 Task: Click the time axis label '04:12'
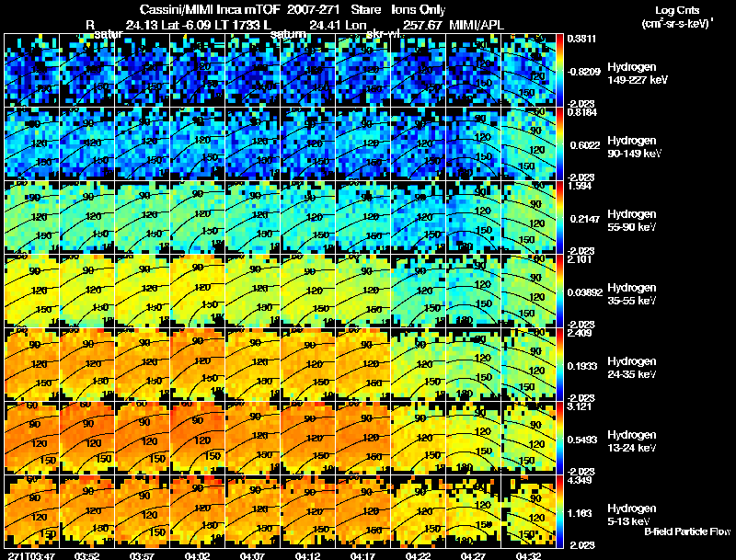click(x=308, y=555)
